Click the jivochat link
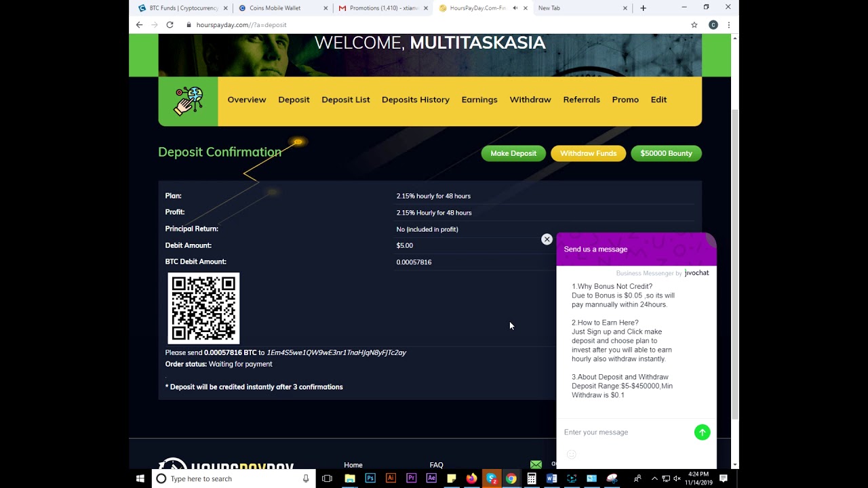 696,272
